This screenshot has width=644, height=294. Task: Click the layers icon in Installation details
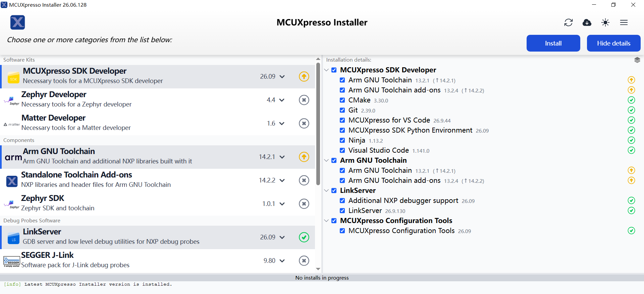tap(637, 60)
